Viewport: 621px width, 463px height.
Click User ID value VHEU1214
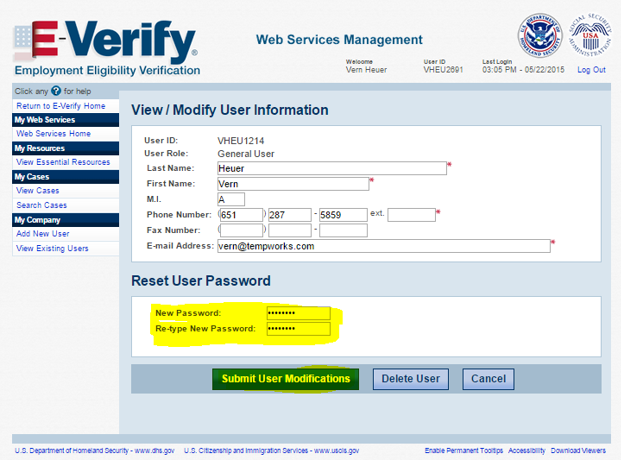[241, 141]
